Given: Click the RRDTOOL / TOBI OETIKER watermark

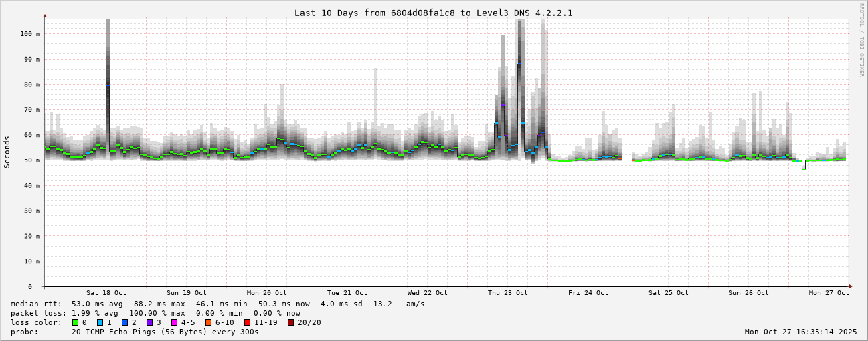Looking at the screenshot, I should 861,39.
